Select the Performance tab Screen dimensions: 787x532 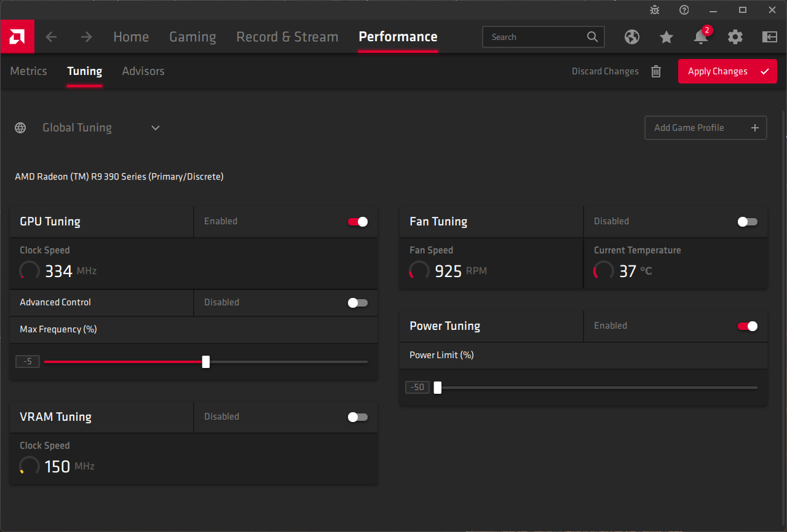pyautogui.click(x=398, y=37)
